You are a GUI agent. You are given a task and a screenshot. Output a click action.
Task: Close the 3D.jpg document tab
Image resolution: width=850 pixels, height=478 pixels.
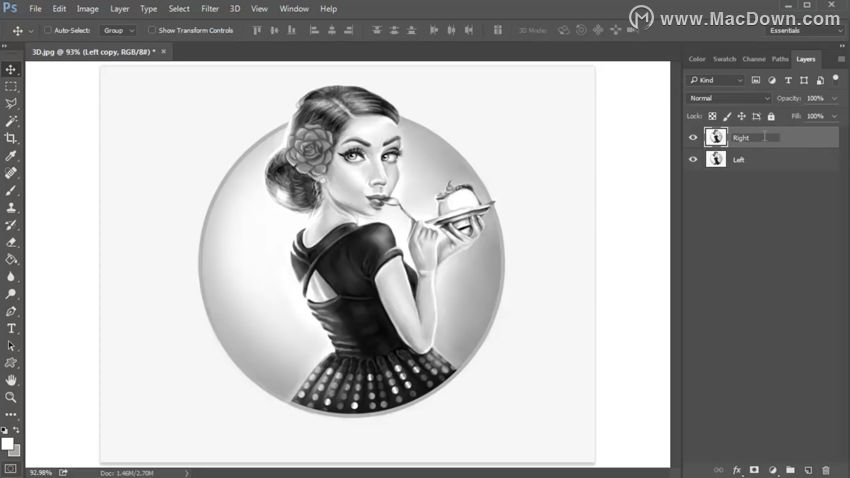click(x=163, y=51)
